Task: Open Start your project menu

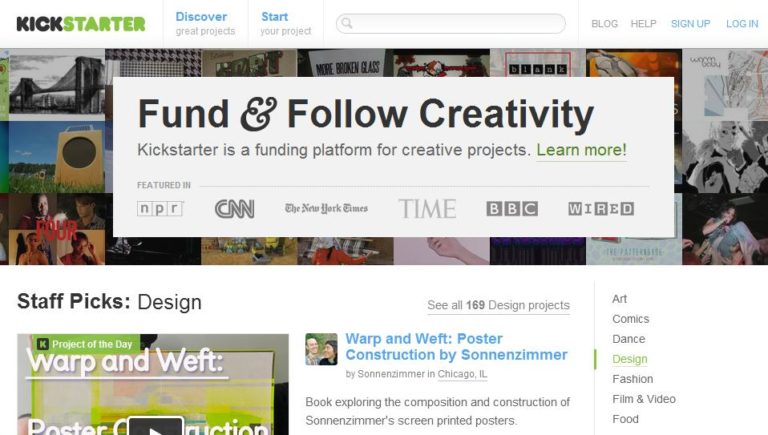Action: [x=285, y=23]
